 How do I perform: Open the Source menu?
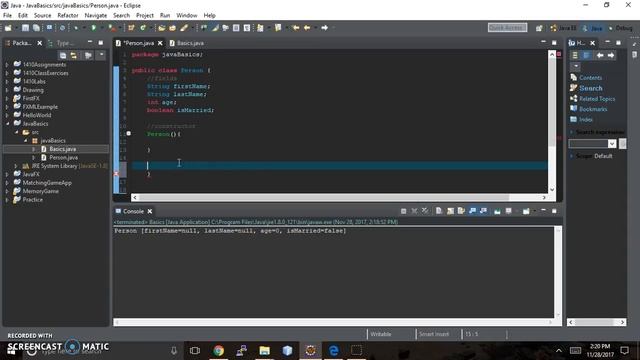point(42,16)
